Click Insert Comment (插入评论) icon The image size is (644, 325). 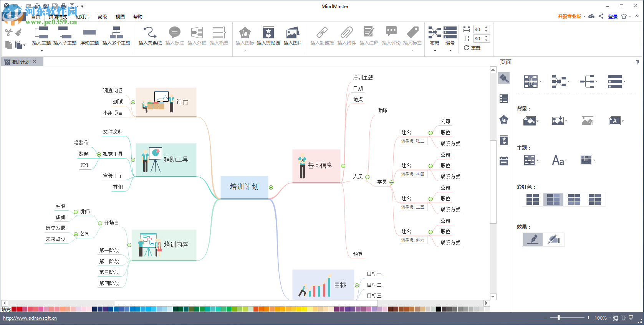[x=391, y=32]
